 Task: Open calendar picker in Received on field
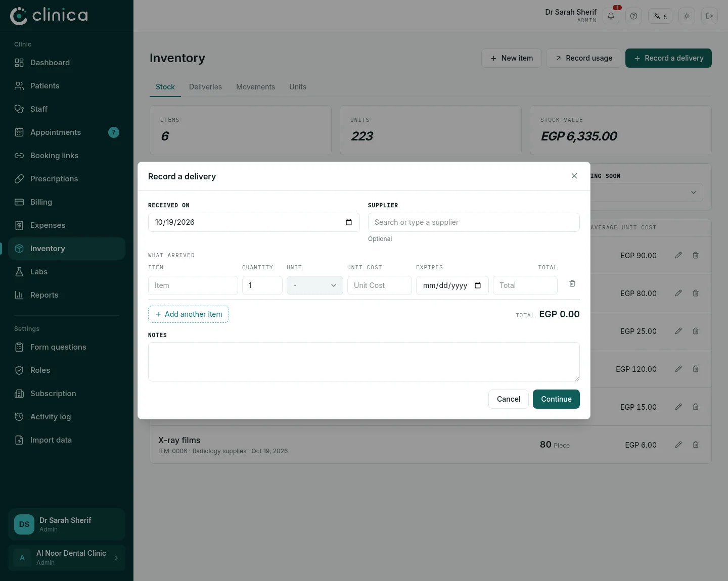[349, 222]
